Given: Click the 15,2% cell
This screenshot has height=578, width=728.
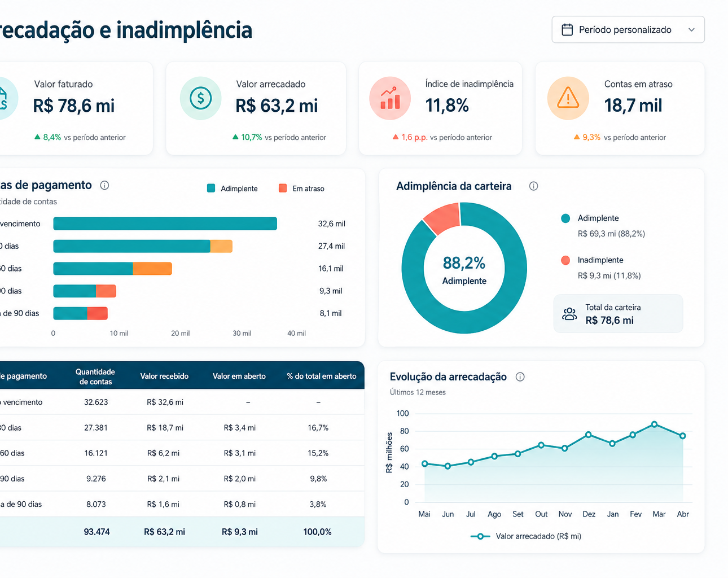Looking at the screenshot, I should click(x=318, y=453).
